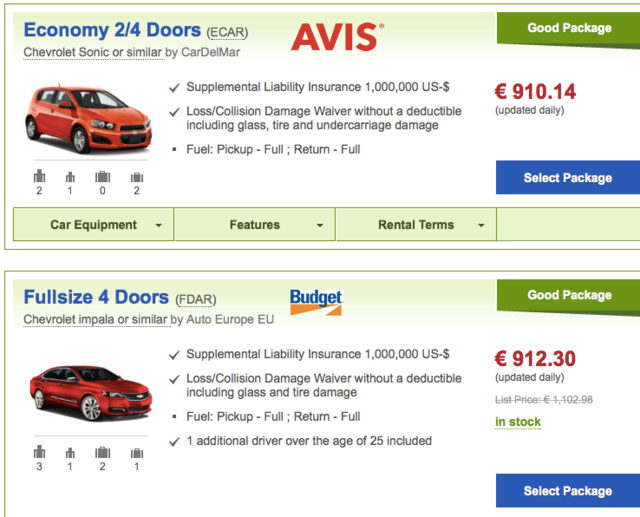
Task: Expand the Car Equipment dropdown
Action: (94, 225)
